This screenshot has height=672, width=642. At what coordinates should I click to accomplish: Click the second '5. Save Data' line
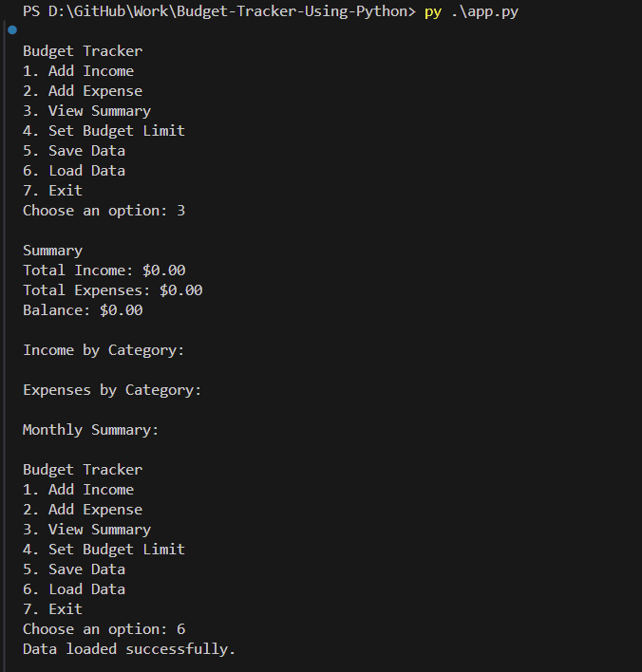click(74, 569)
